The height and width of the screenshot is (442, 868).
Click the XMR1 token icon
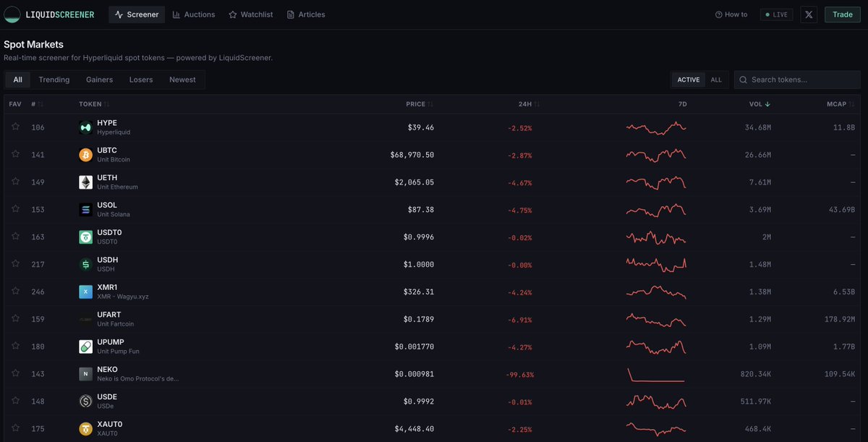85,292
